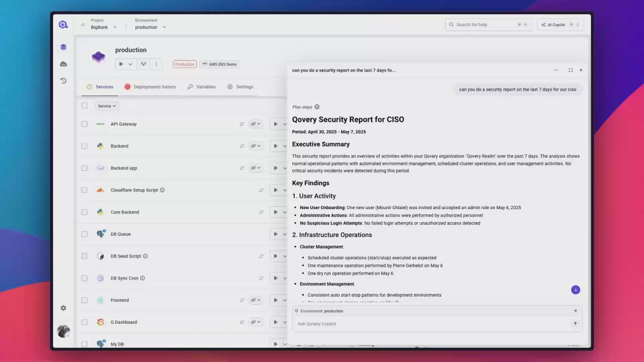Show DB Sync Cron info icon
The height and width of the screenshot is (362, 644).
point(142,278)
